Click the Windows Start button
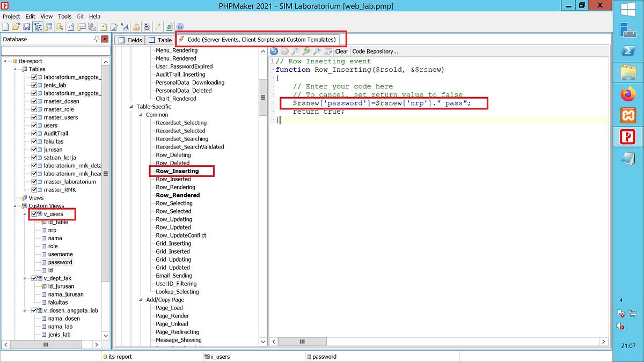The width and height of the screenshot is (644, 362). [628, 10]
